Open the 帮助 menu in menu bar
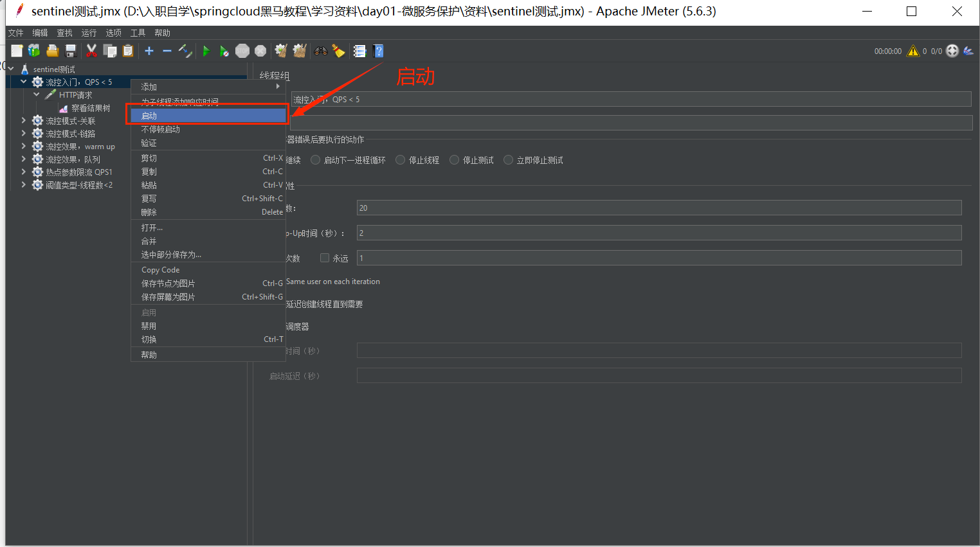This screenshot has width=980, height=547. coord(163,33)
